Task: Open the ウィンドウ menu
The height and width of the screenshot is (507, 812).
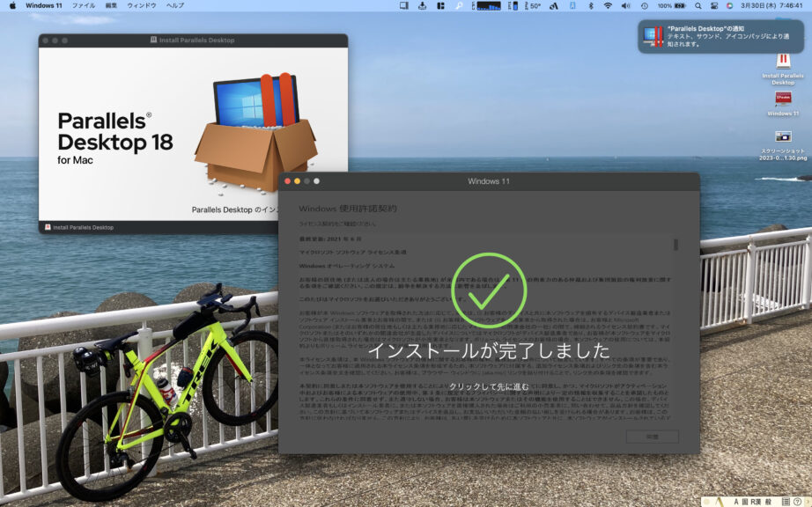Action: pos(142,5)
